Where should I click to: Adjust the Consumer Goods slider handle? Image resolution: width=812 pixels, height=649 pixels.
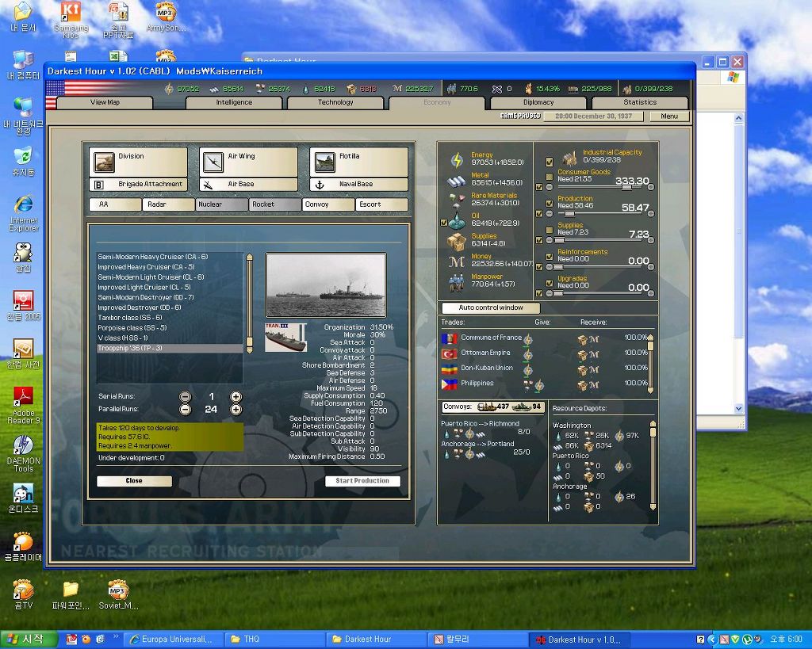point(626,187)
